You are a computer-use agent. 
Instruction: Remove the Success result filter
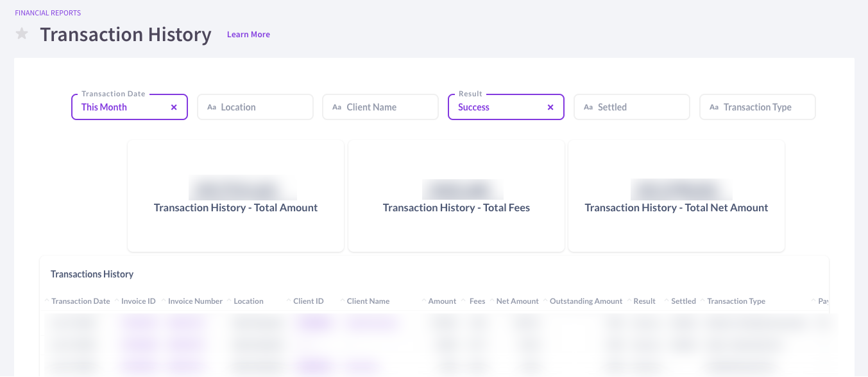coord(550,107)
